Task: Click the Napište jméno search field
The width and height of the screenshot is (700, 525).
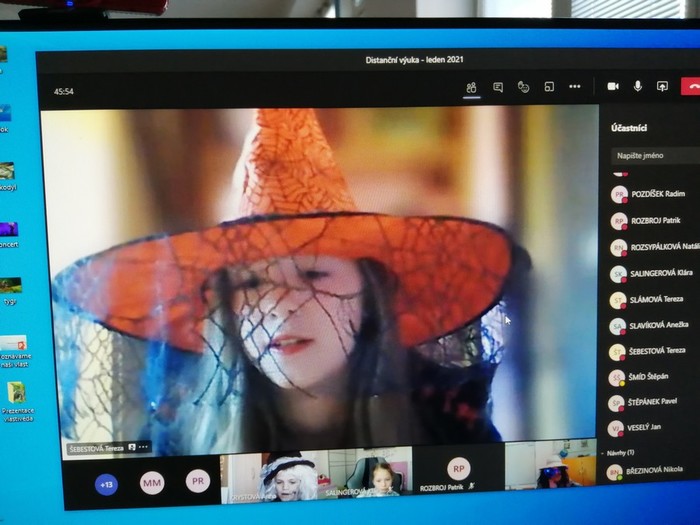Action: [x=655, y=157]
